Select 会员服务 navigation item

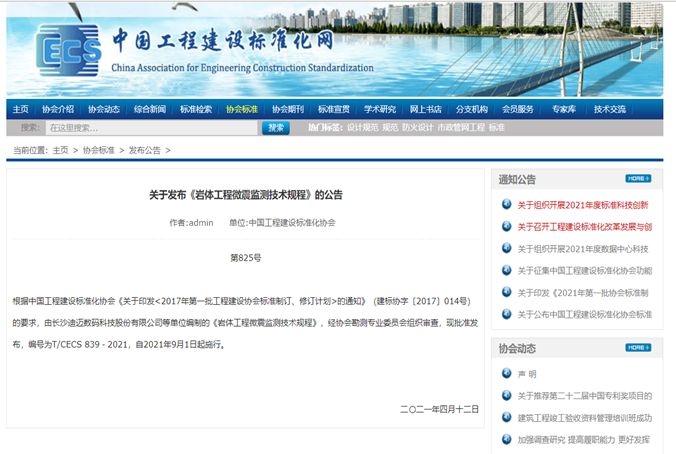click(518, 110)
